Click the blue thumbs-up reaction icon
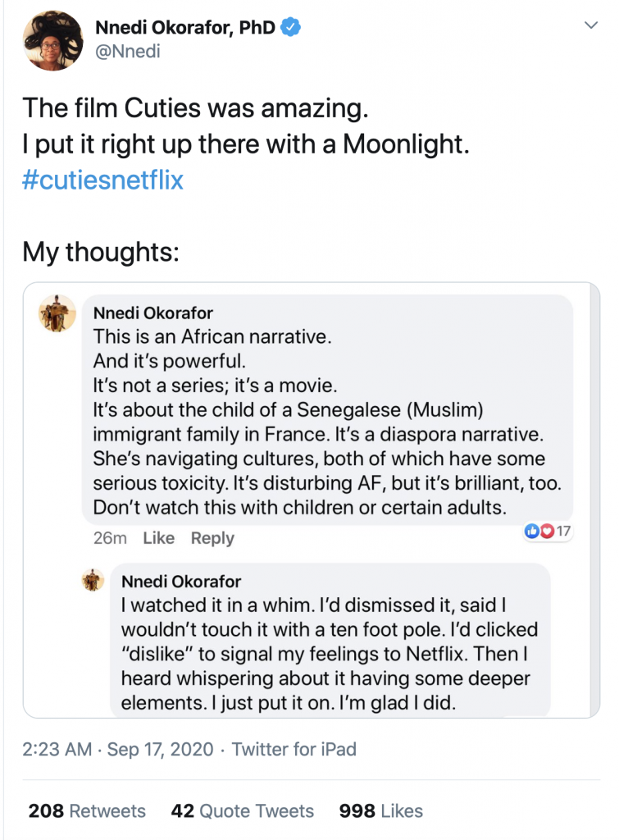 pos(530,532)
